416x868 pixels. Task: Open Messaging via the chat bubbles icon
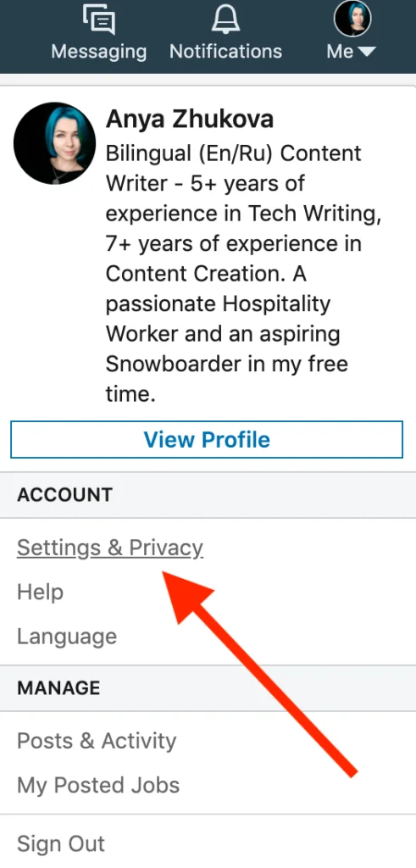[99, 19]
